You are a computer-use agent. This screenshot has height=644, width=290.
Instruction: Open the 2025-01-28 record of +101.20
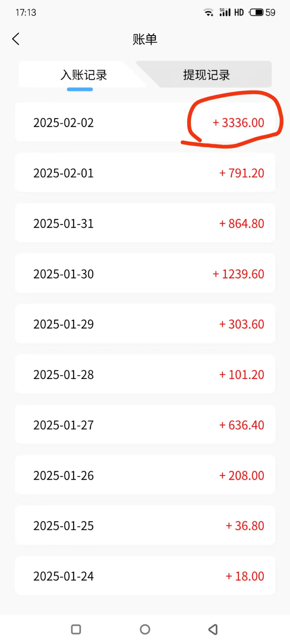click(x=145, y=374)
